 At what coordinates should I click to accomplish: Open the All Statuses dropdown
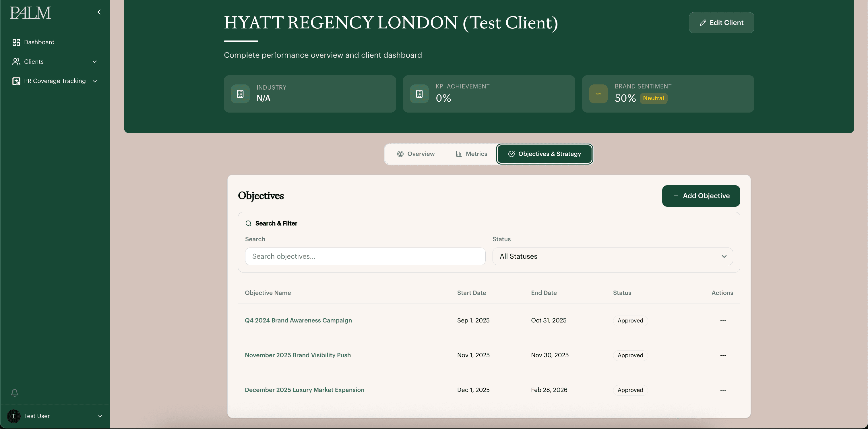click(x=612, y=256)
